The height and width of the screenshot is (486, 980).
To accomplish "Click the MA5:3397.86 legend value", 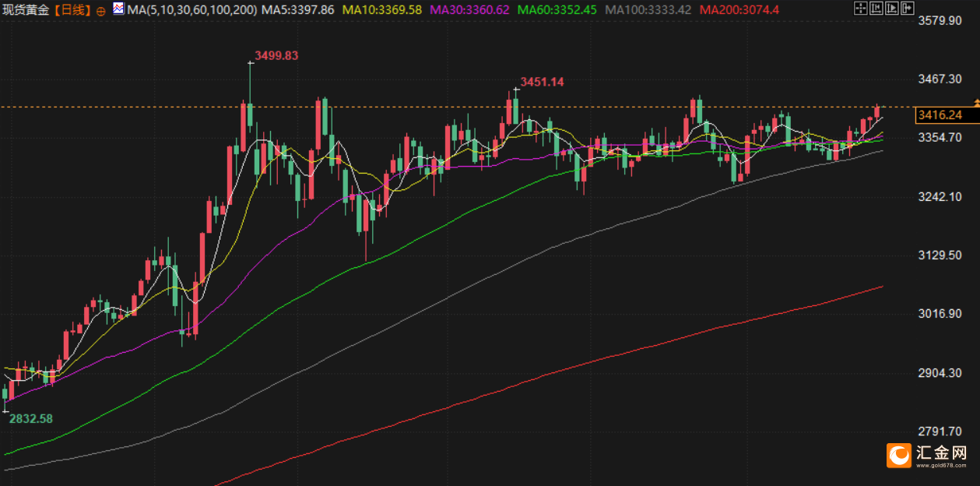I will click(298, 10).
